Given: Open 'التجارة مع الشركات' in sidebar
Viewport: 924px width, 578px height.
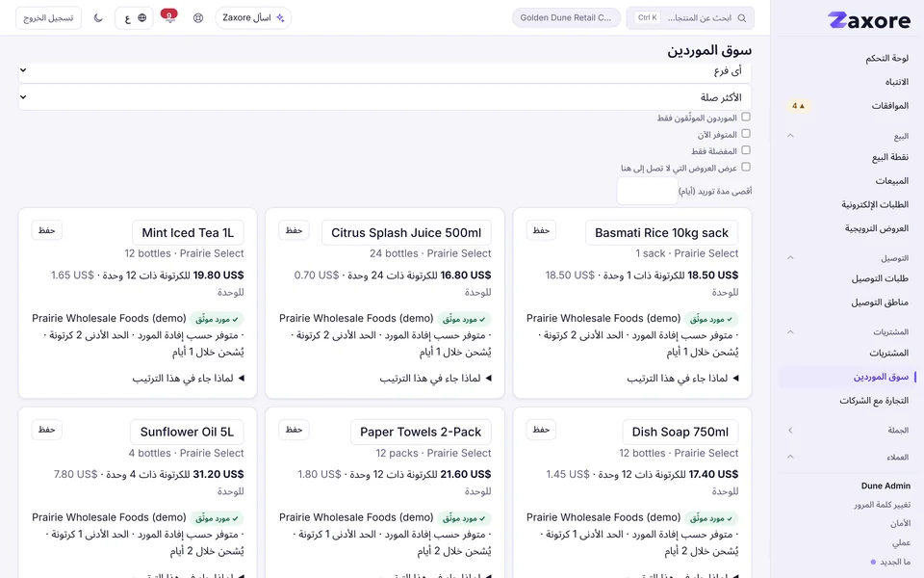Looking at the screenshot, I should click(873, 400).
